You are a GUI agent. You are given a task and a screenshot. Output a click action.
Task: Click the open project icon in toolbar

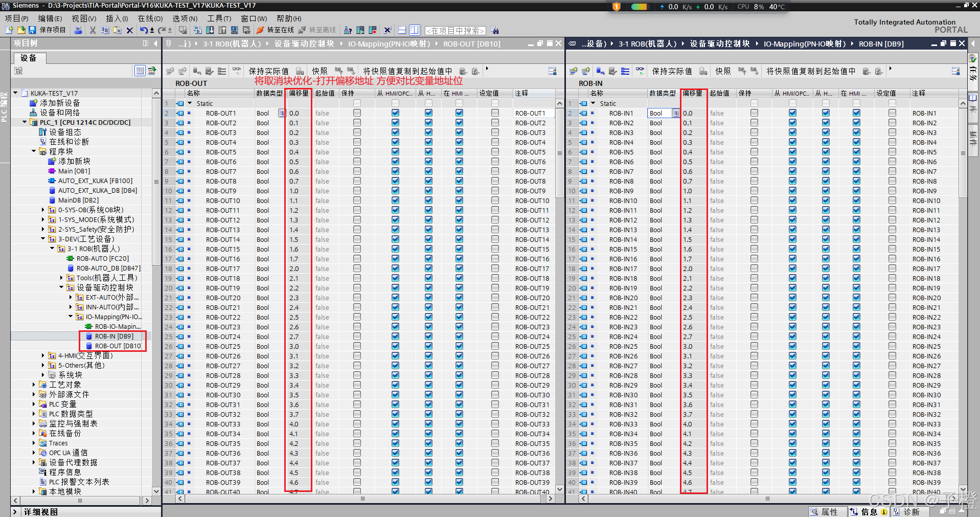(21, 30)
